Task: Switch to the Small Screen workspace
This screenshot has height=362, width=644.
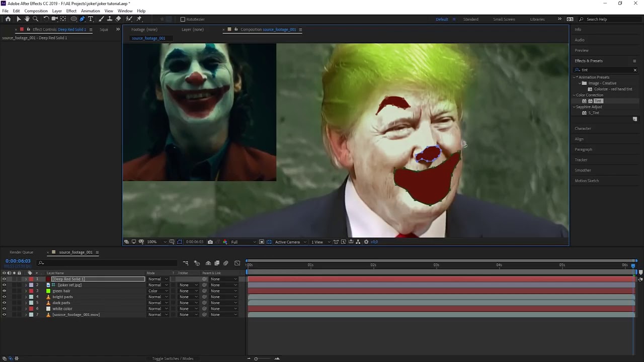Action: coord(504,19)
